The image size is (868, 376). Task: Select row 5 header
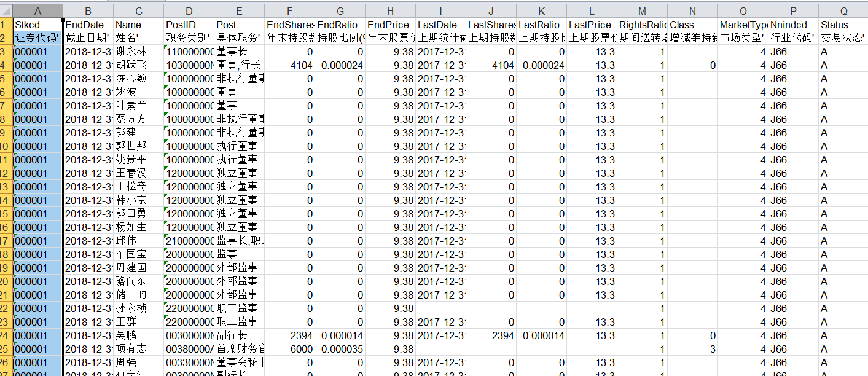click(x=6, y=79)
